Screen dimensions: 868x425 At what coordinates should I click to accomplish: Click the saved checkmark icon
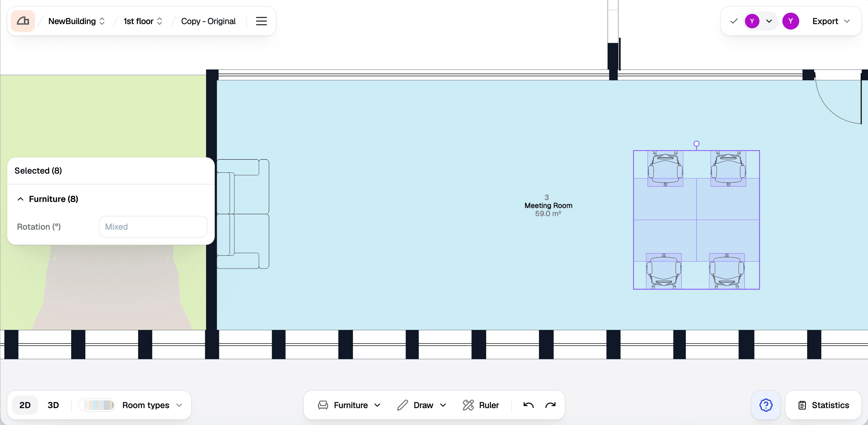pyautogui.click(x=734, y=21)
